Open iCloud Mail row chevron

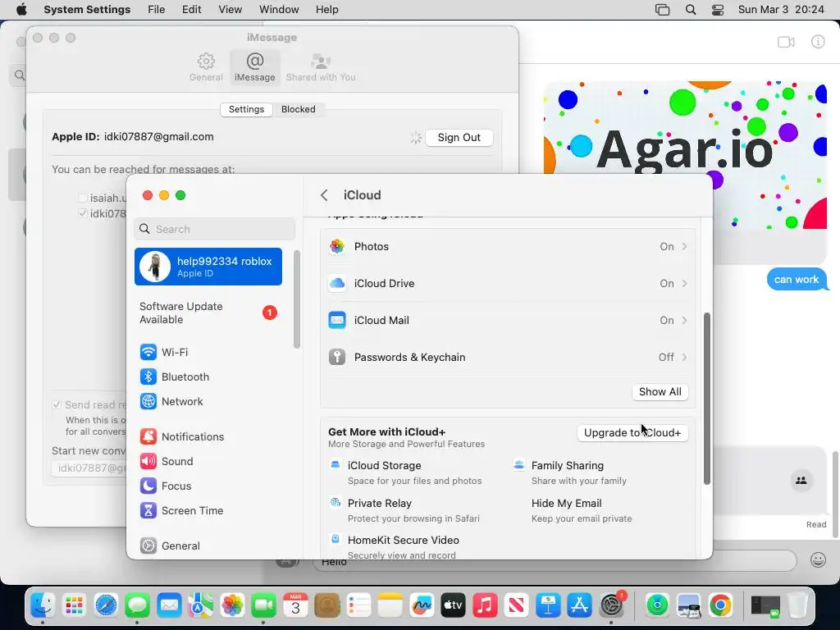click(685, 321)
